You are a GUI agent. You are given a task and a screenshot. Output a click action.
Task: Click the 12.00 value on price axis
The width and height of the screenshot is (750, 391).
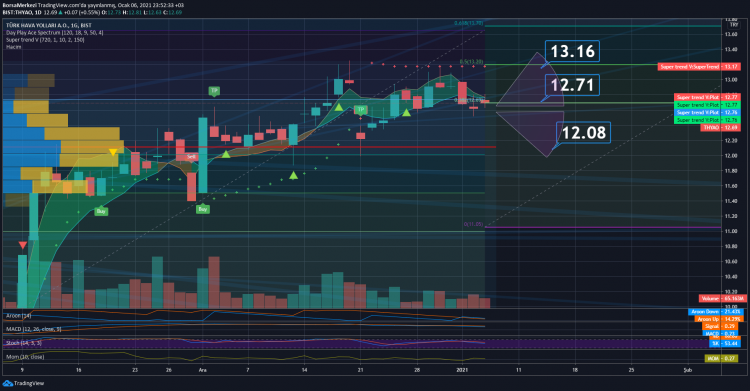pyautogui.click(x=730, y=156)
